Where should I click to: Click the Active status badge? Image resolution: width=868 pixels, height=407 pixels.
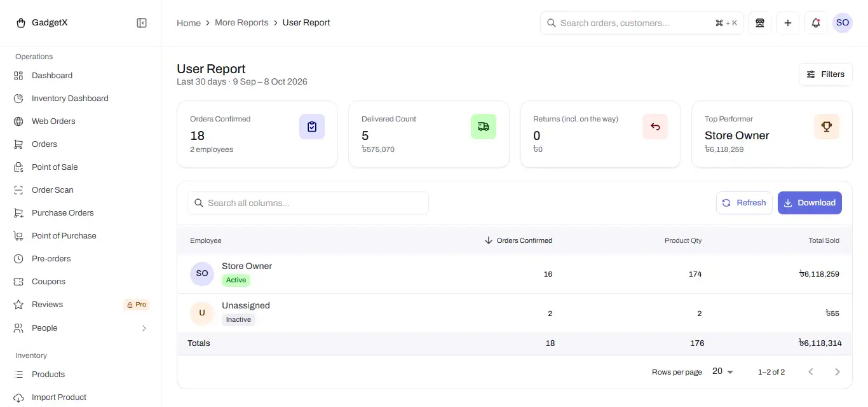[236, 280]
